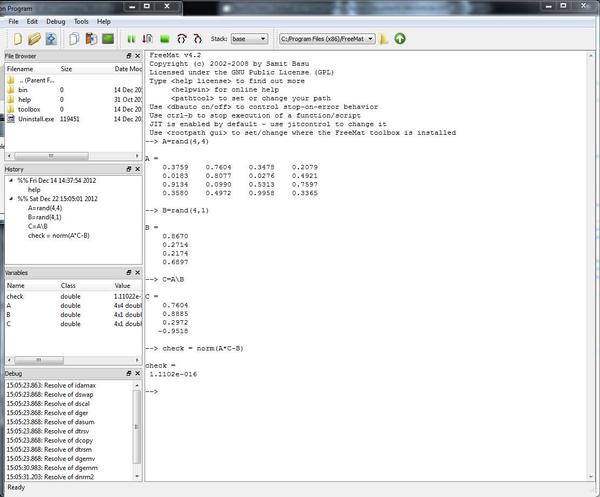Click the Save transcript icon

coord(51,39)
